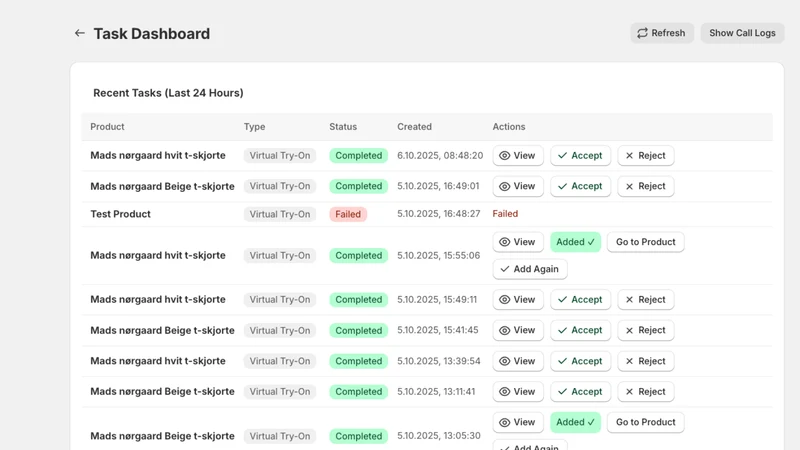Click the Added badge for the 13:05:30 task
Image resolution: width=800 pixels, height=450 pixels.
(x=575, y=422)
